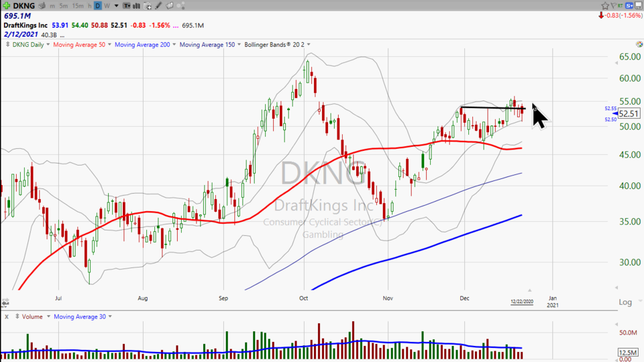Click the low price value 50.88
644x362 pixels.
pos(99,25)
